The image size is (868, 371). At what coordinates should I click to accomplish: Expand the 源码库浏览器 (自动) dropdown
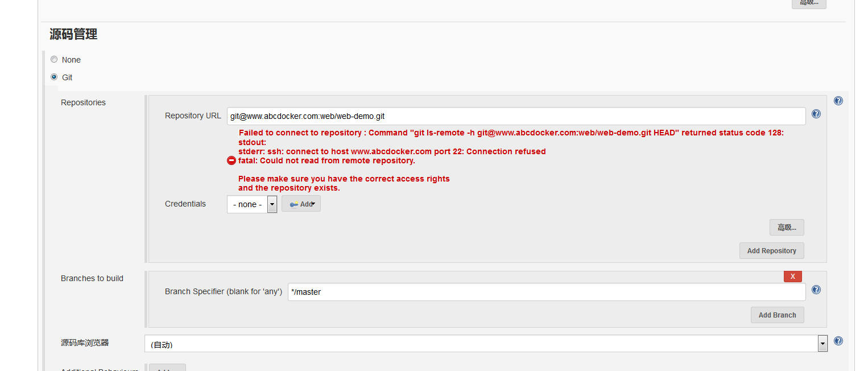point(822,343)
